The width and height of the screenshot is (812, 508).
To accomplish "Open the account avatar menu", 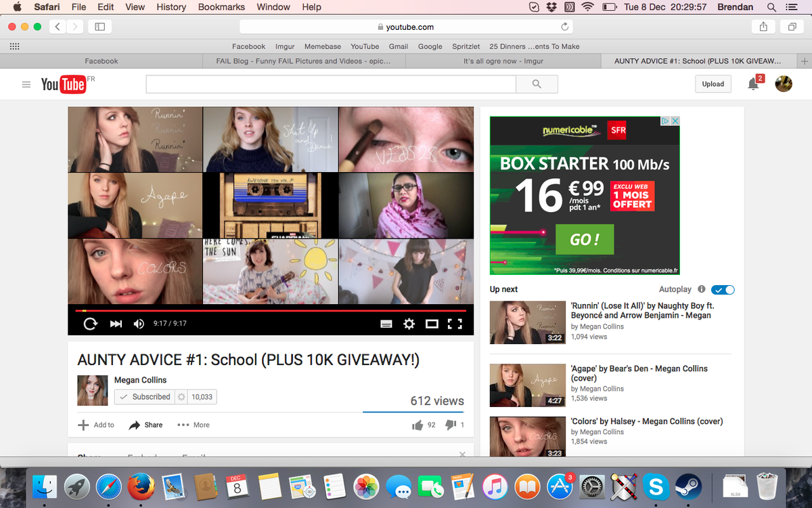I will pyautogui.click(x=784, y=84).
